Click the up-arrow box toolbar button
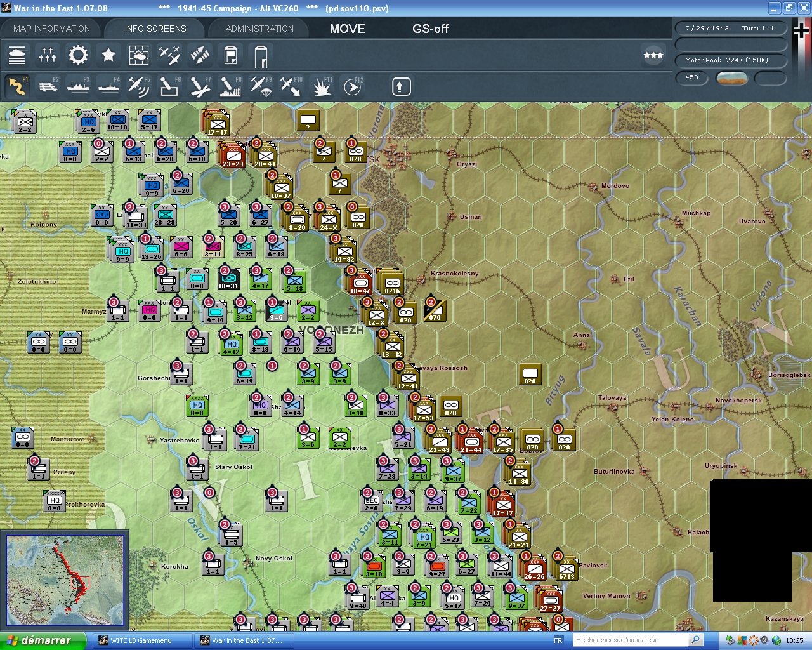 click(x=401, y=86)
